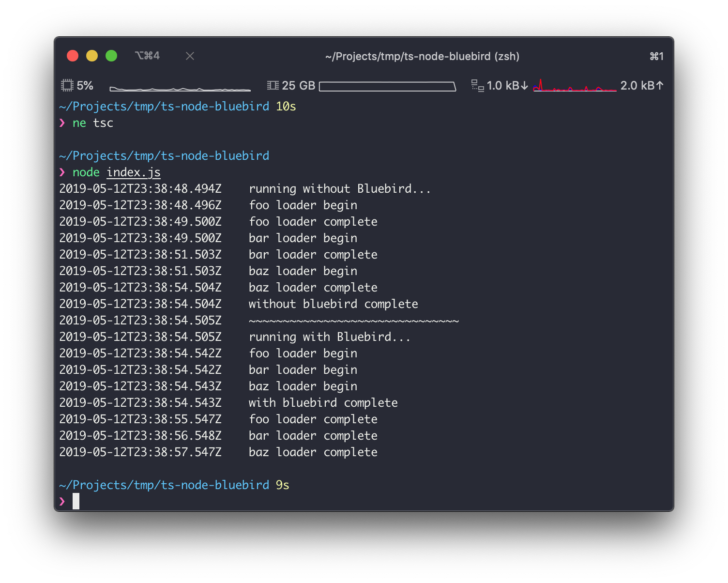Select the active cursor at the prompt

[76, 501]
